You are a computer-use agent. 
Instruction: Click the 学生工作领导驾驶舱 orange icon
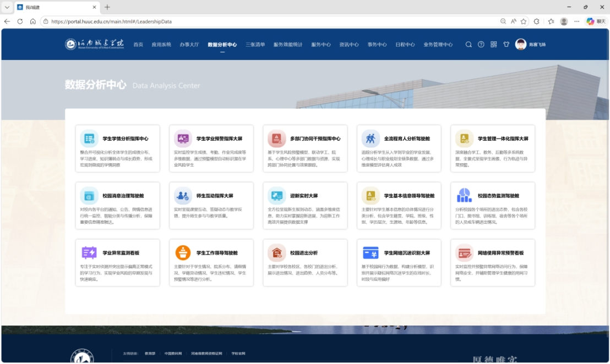click(183, 252)
